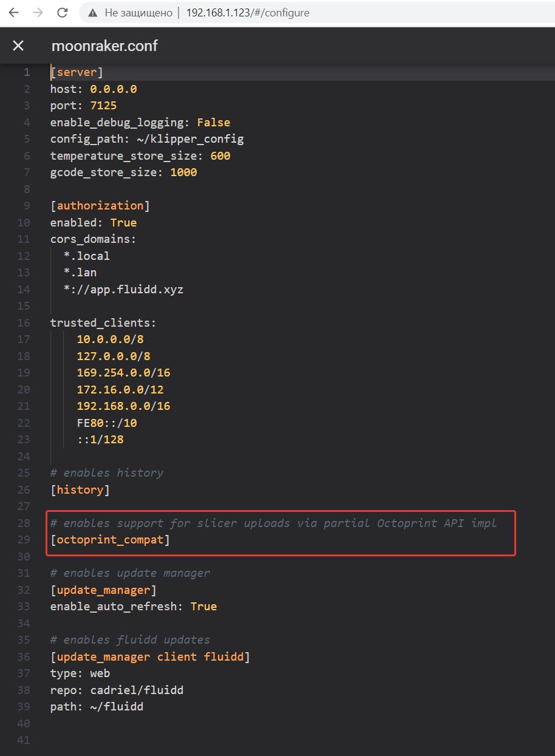Click the ::1/128 entry

[100, 439]
